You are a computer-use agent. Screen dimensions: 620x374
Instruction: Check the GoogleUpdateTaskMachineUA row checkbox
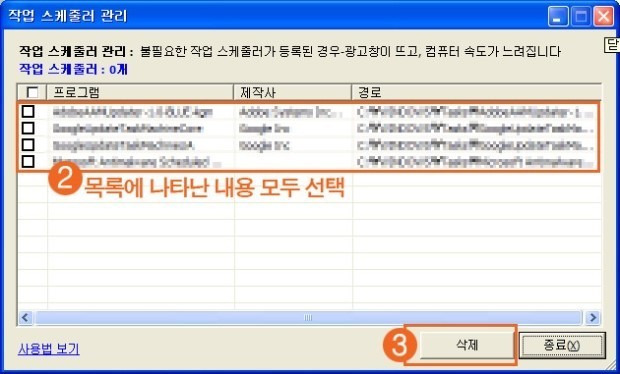point(28,145)
